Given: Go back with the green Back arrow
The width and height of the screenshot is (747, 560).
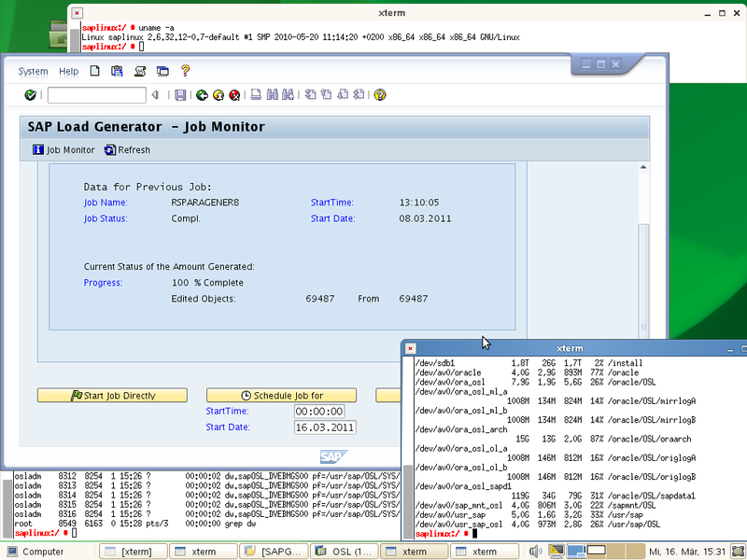Looking at the screenshot, I should [202, 95].
